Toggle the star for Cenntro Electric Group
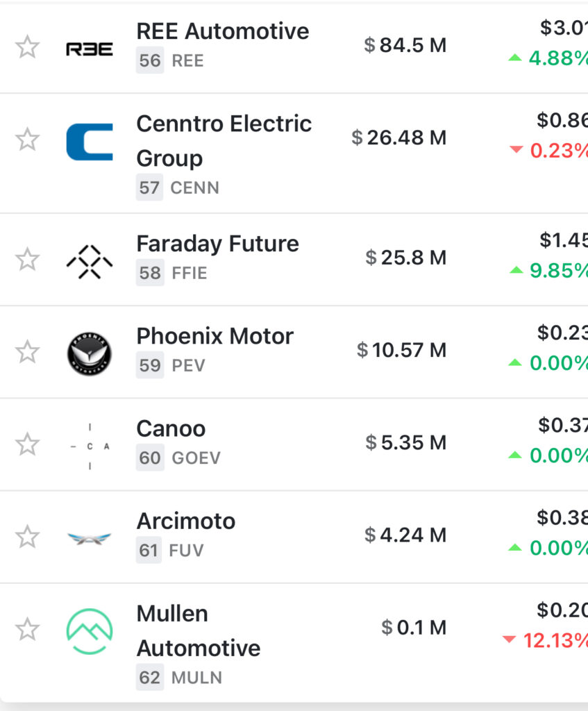This screenshot has height=711, width=588. pyautogui.click(x=28, y=140)
